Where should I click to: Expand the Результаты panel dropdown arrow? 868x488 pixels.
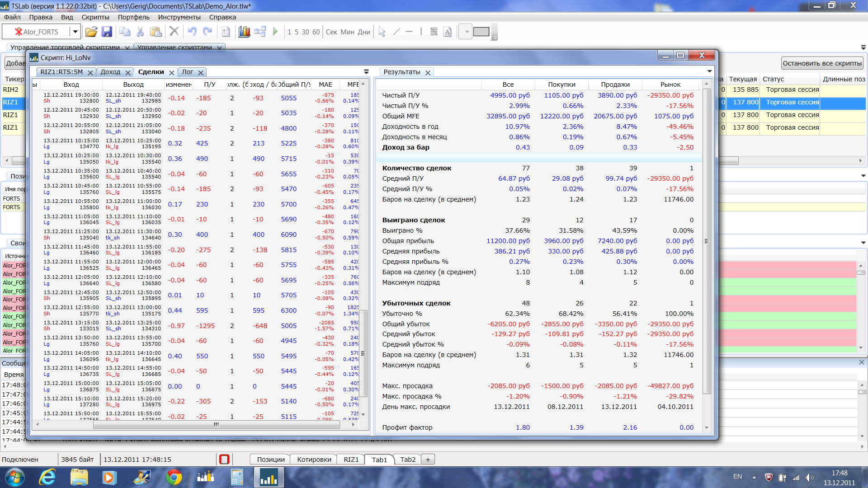click(709, 71)
